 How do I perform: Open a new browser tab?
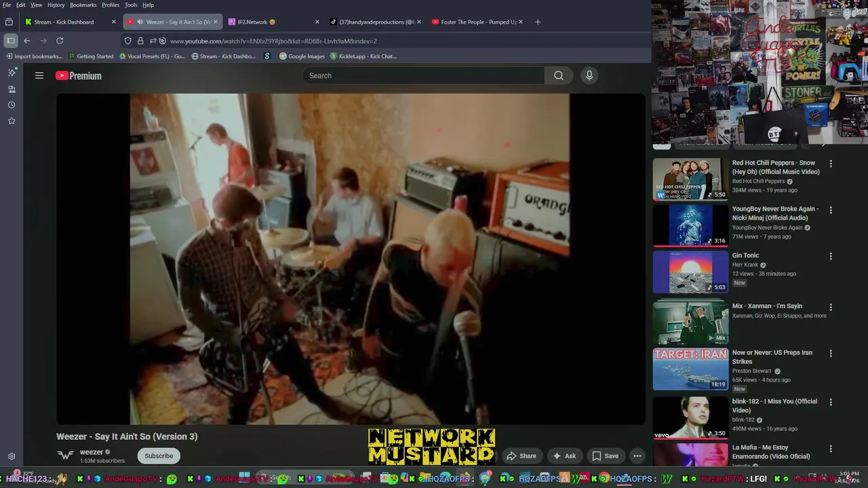coord(538,22)
